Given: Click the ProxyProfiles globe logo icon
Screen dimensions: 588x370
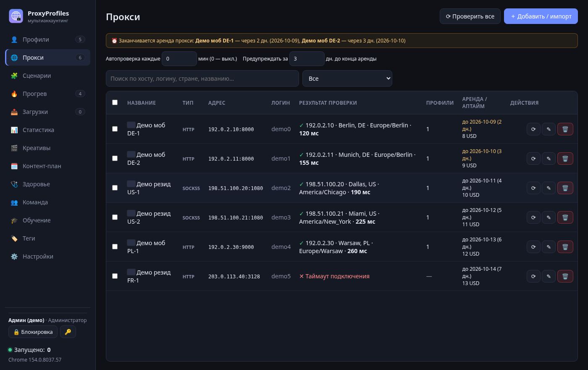Looking at the screenshot, I should pos(16,16).
